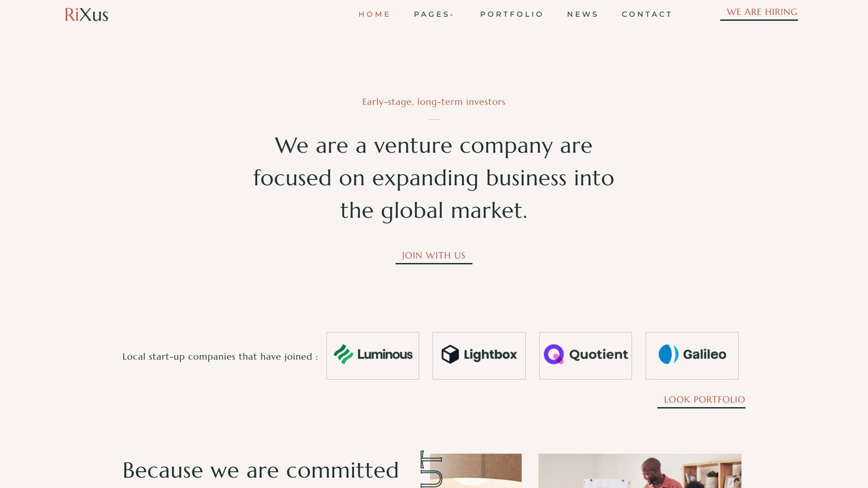Viewport: 868px width, 488px height.
Task: Click the outlined number 5 graphic
Action: tap(431, 469)
